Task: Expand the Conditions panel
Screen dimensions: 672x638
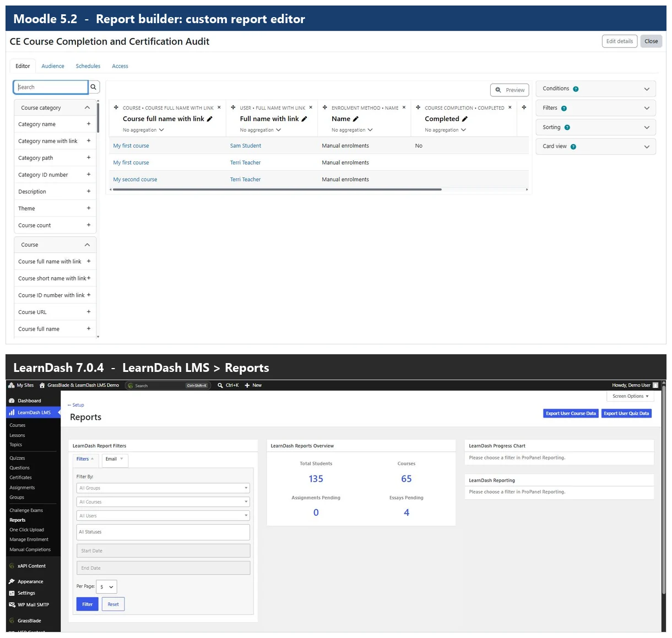Action: [x=647, y=89]
